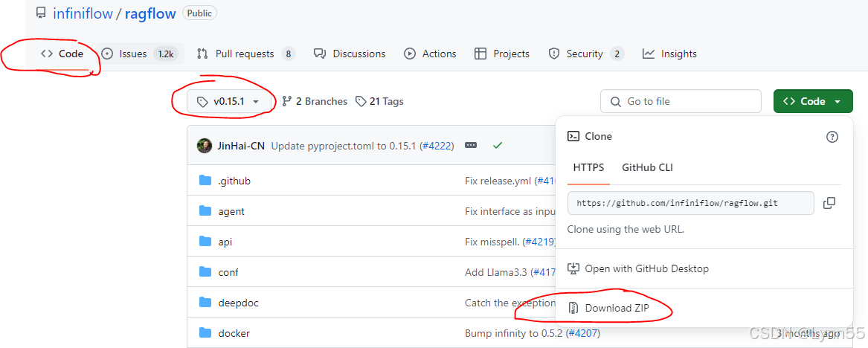Click the Download ZIP file icon
868x348 pixels.
[x=573, y=308]
